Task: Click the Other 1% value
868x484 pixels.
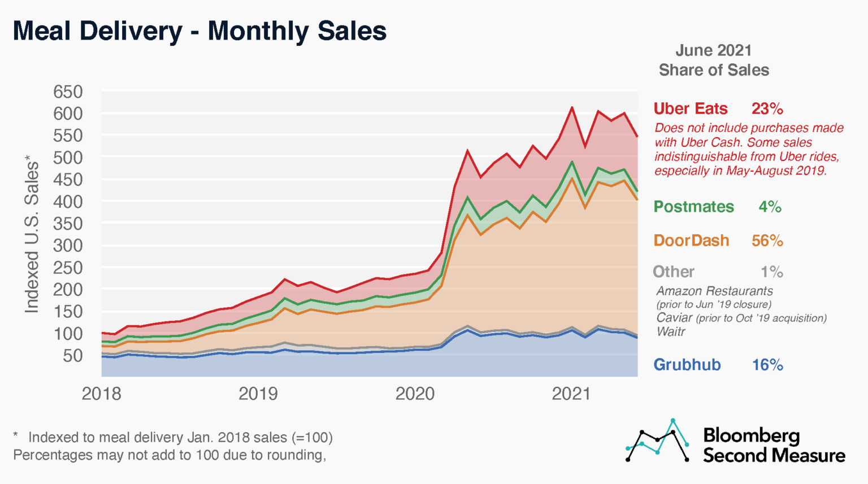Action: (x=772, y=272)
